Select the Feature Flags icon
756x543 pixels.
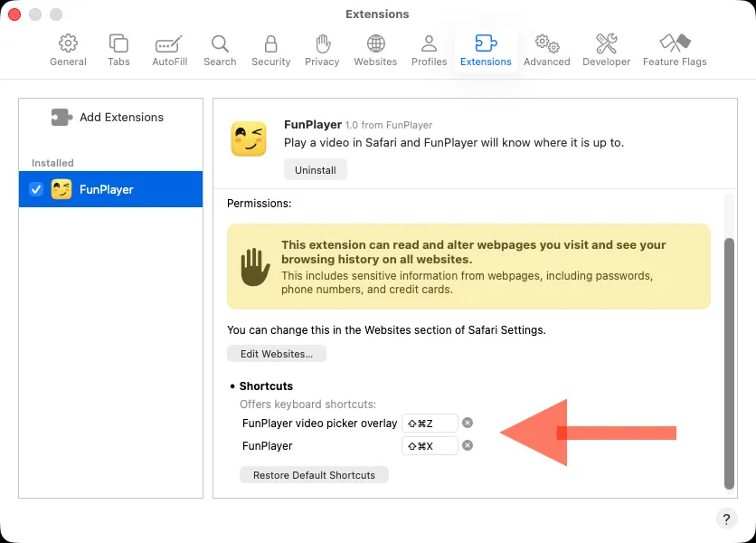(x=675, y=49)
